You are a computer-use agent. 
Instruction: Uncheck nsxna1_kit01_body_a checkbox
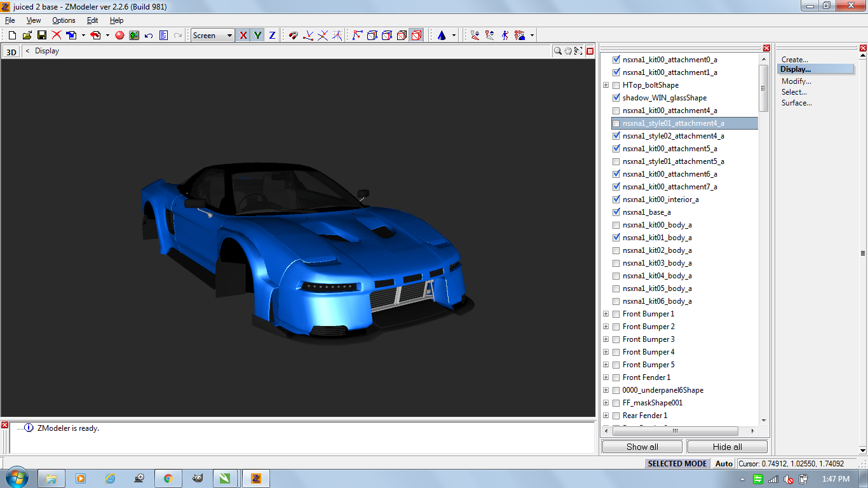[616, 238]
